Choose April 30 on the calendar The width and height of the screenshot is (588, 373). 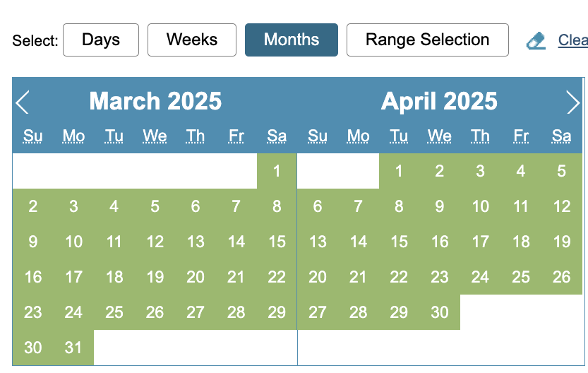[440, 312]
